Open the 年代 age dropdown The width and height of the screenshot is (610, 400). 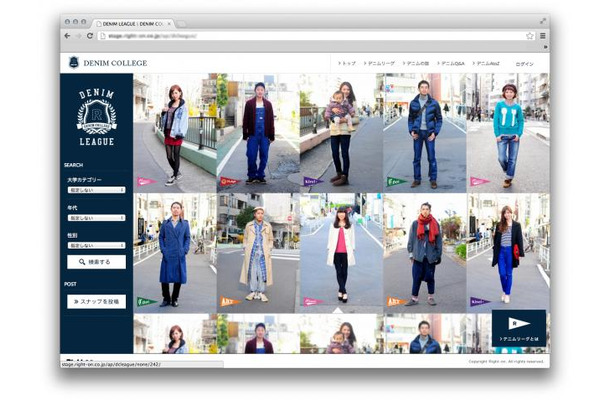coord(96,218)
